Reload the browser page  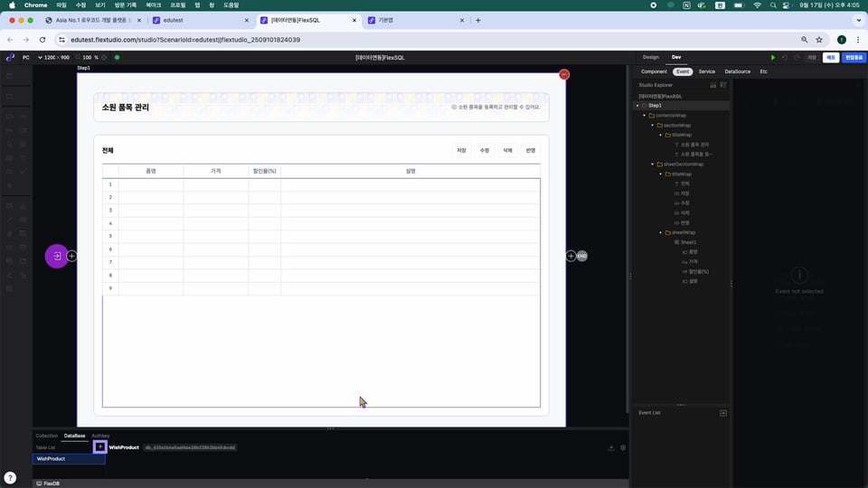42,40
